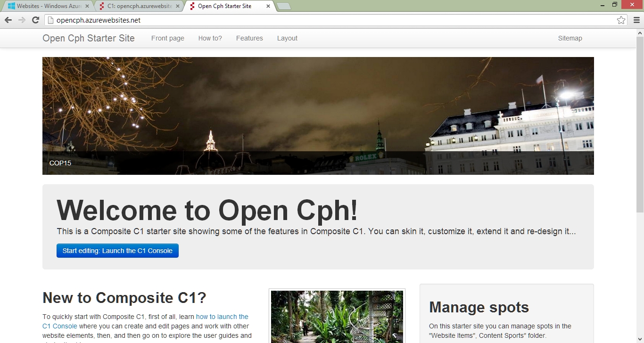644x343 pixels.
Task: Bookmark page with the star icon
Action: point(621,20)
